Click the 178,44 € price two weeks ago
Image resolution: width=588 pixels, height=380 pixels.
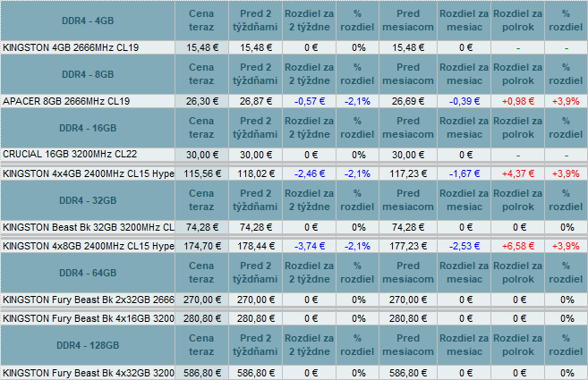(x=255, y=246)
